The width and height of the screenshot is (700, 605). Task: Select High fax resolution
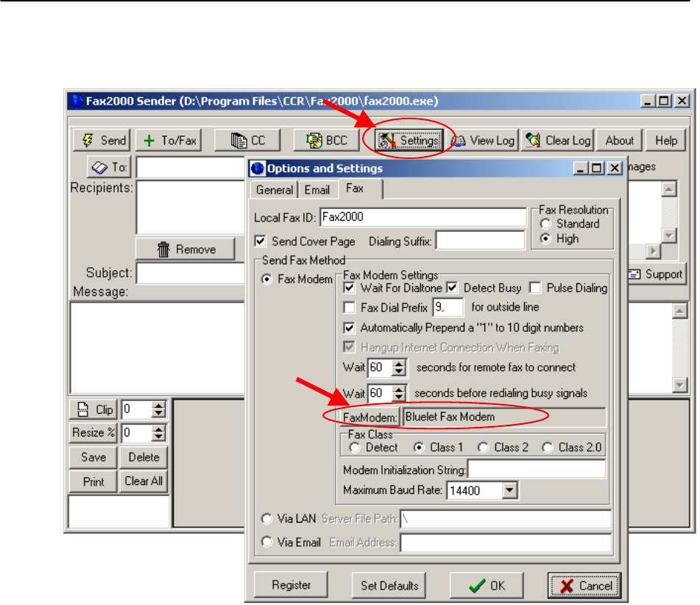point(545,239)
